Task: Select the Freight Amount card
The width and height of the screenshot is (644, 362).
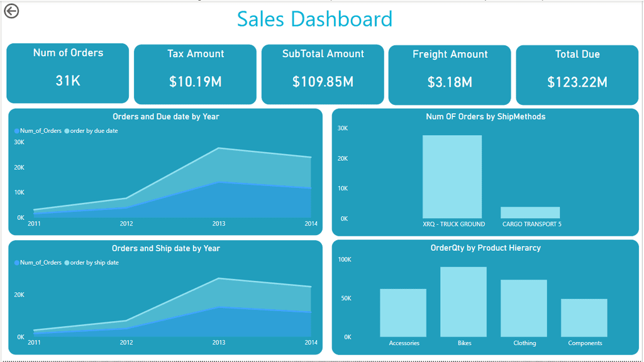Action: tap(450, 75)
